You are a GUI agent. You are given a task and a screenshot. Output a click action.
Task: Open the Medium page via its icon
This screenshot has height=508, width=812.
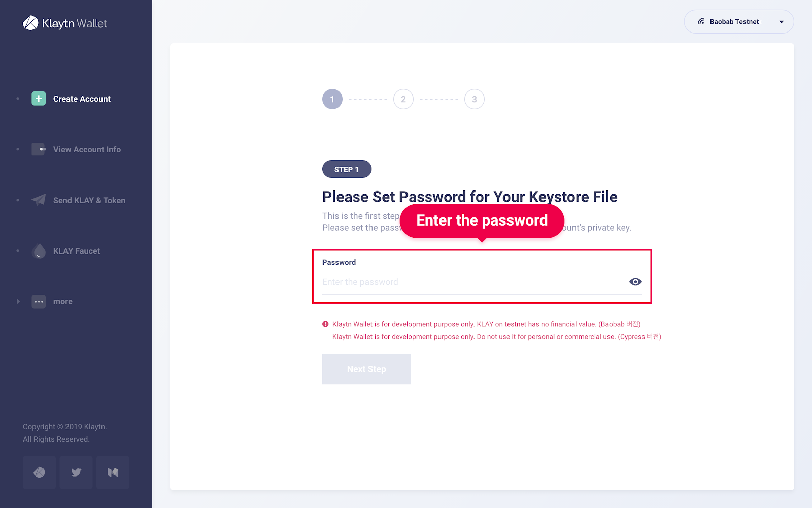tap(112, 472)
